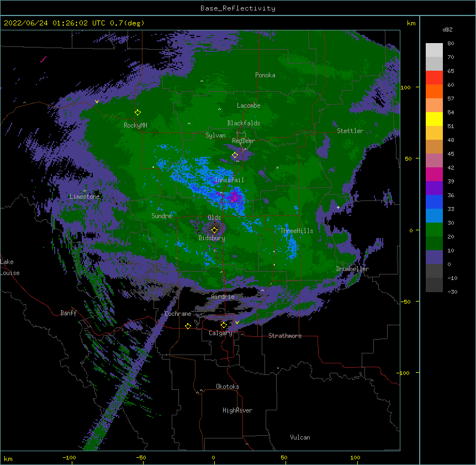Click the magenta high-reflectivity core south of Innisfail
The width and height of the screenshot is (476, 465).
pyautogui.click(x=234, y=197)
